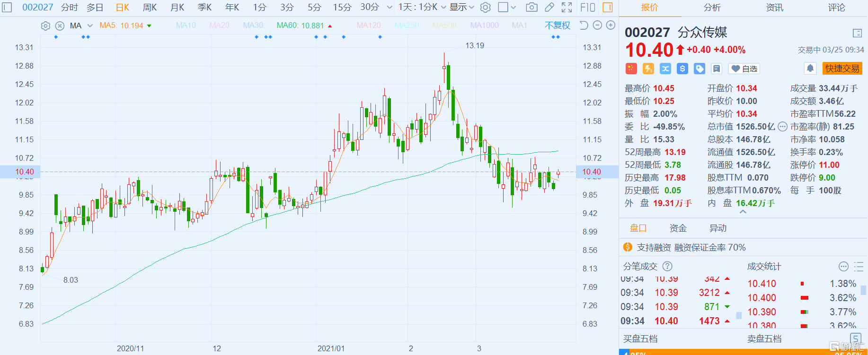The image size is (868, 355).
Task: Click the price alert bell icon
Action: point(810,69)
